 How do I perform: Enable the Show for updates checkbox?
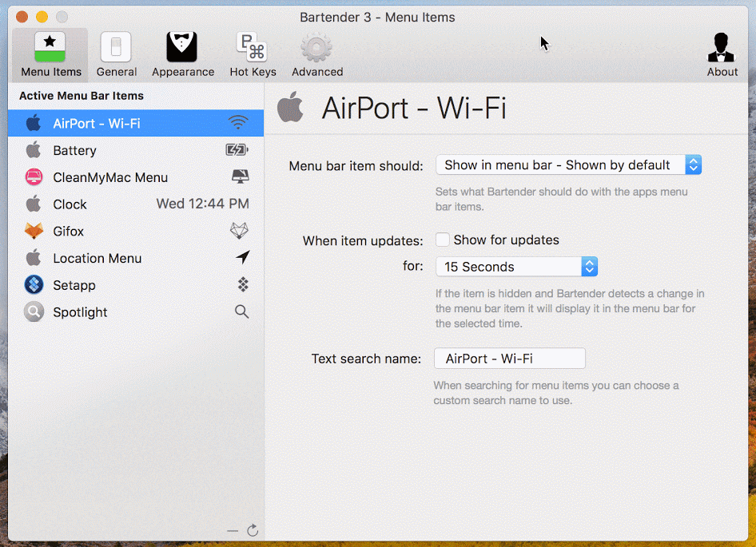coord(442,240)
